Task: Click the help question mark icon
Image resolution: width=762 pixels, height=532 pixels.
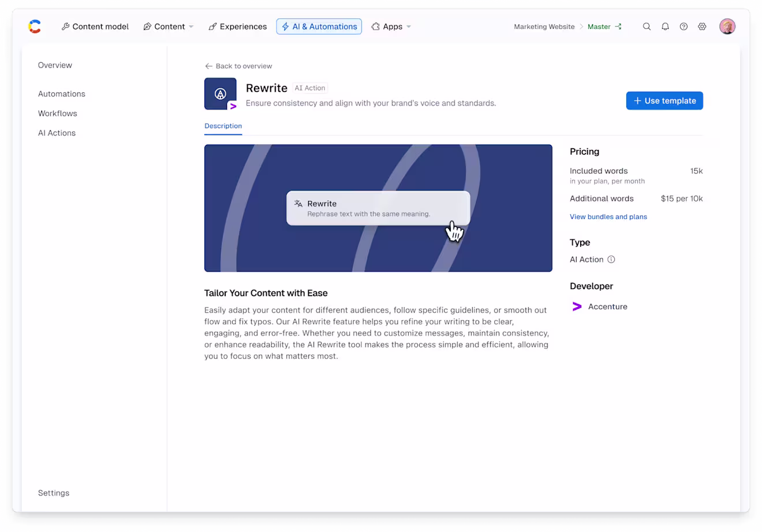Action: coord(683,27)
